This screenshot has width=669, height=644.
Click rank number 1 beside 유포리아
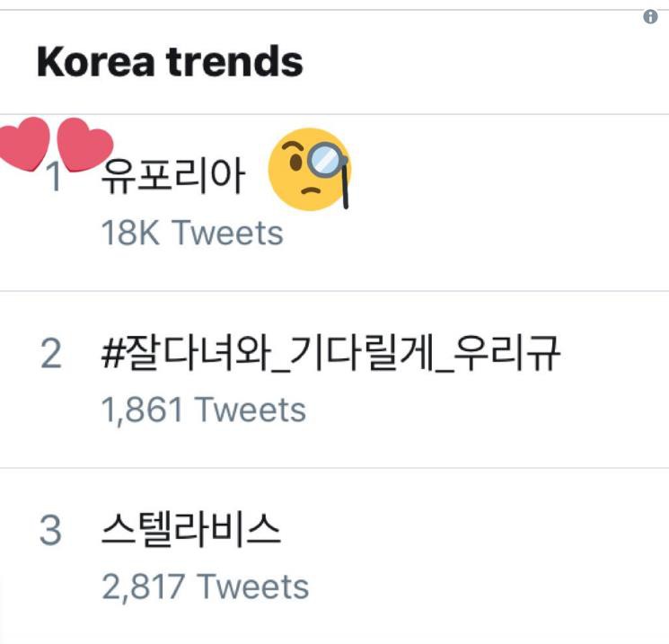click(x=53, y=177)
